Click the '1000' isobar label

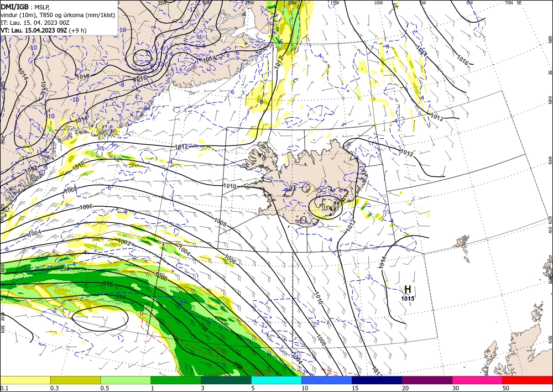point(161,276)
